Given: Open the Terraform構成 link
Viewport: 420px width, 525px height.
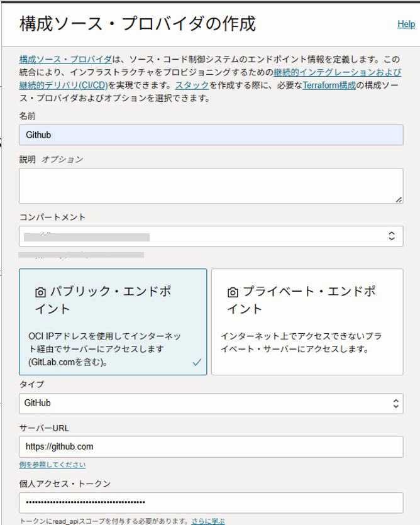Looking at the screenshot, I should pos(329,86).
